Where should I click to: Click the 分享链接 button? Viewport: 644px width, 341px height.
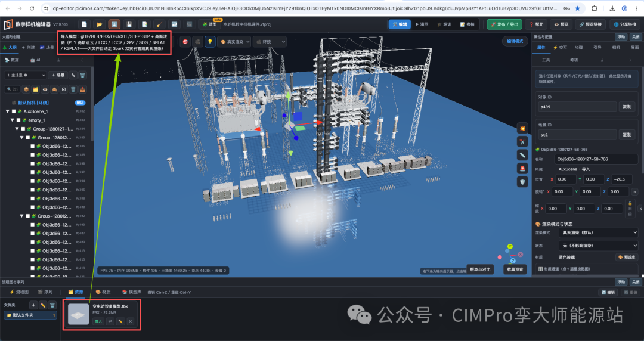tap(624, 24)
